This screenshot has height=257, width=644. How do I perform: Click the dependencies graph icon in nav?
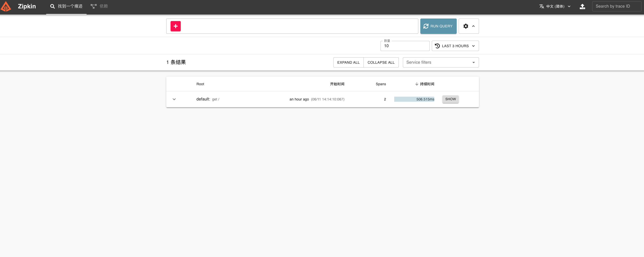94,6
